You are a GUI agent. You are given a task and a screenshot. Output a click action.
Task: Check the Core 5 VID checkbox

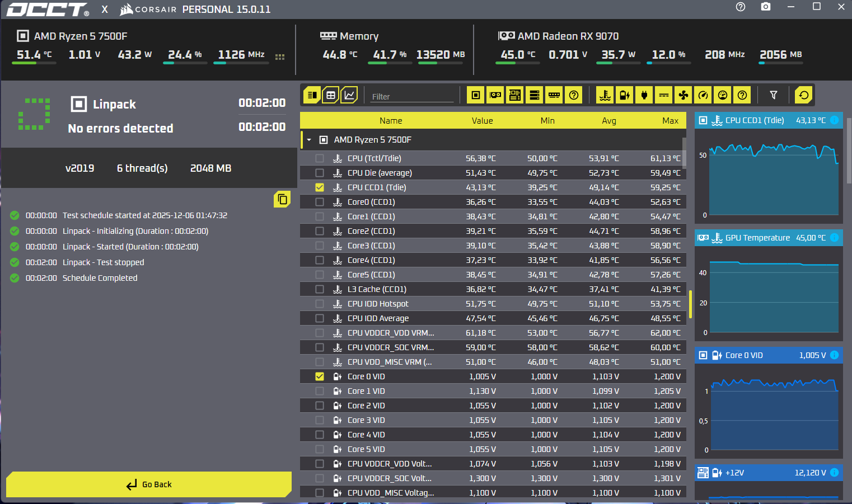click(320, 449)
